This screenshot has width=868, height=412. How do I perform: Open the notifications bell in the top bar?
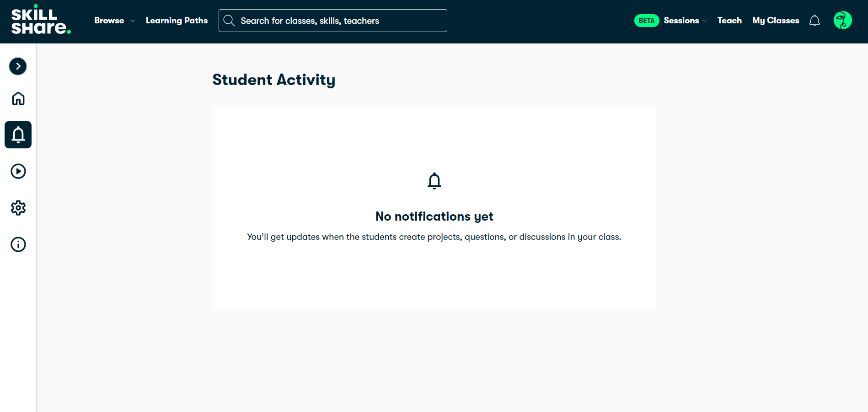coord(814,20)
